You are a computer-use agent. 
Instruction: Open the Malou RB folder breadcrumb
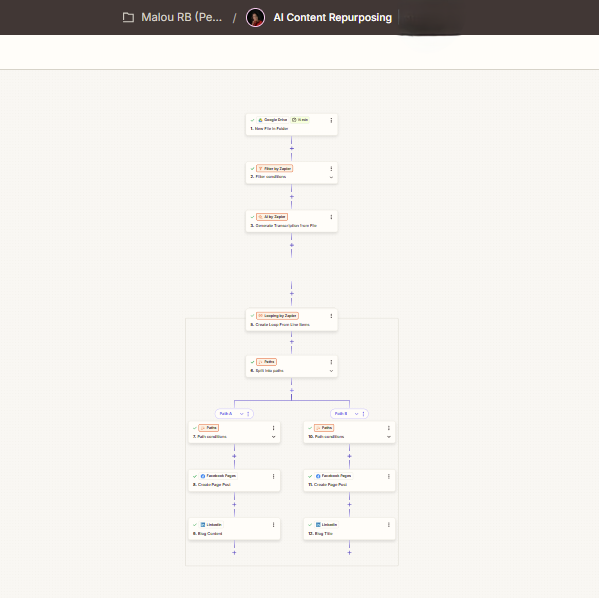pos(181,17)
